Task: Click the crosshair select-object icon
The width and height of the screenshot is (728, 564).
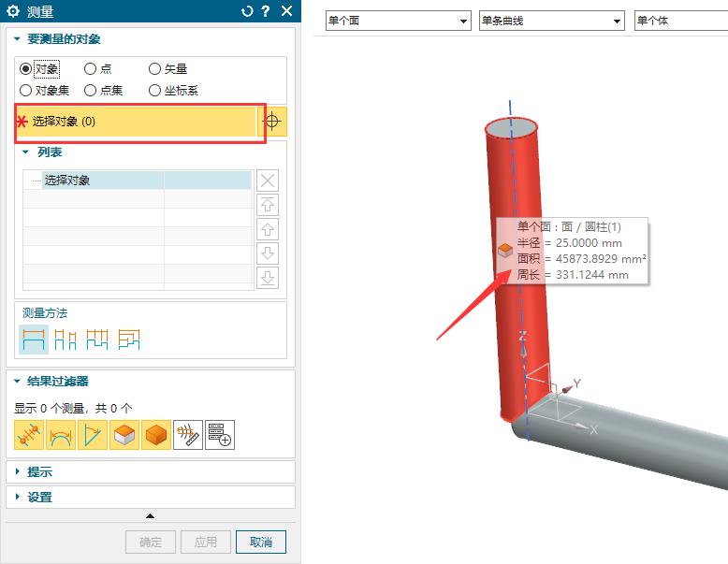Action: (272, 122)
